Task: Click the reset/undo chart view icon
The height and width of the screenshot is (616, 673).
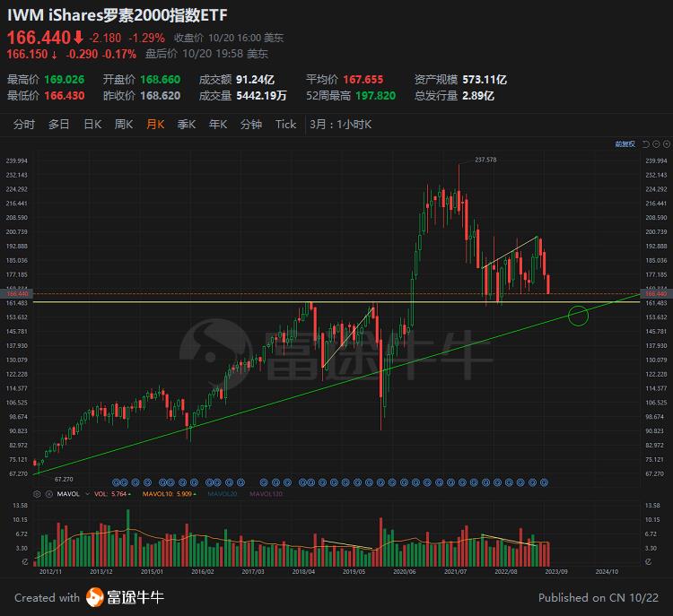Action: coord(645,144)
